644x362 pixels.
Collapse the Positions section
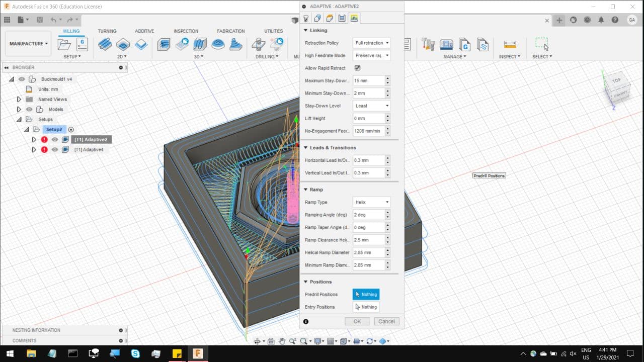(x=305, y=282)
